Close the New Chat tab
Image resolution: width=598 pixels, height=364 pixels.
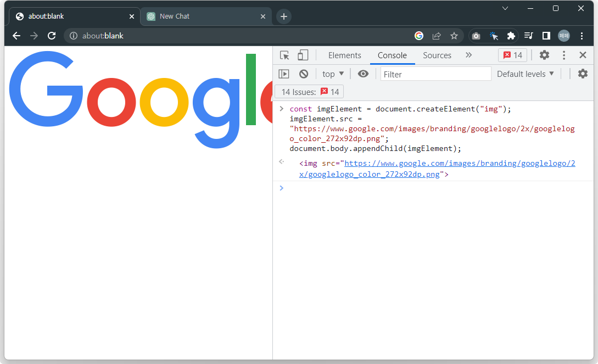click(263, 16)
